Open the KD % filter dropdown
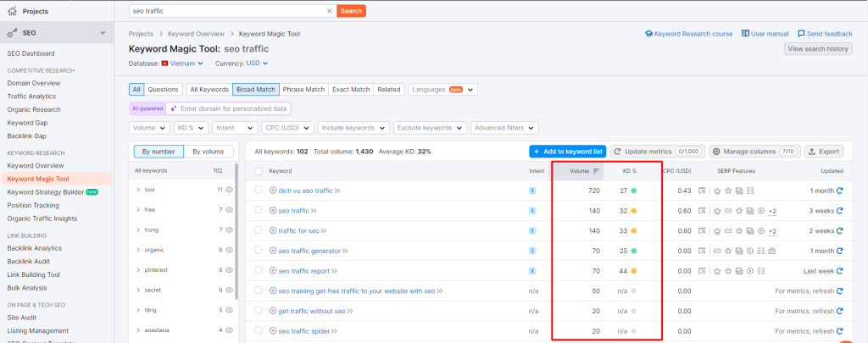 pyautogui.click(x=191, y=128)
